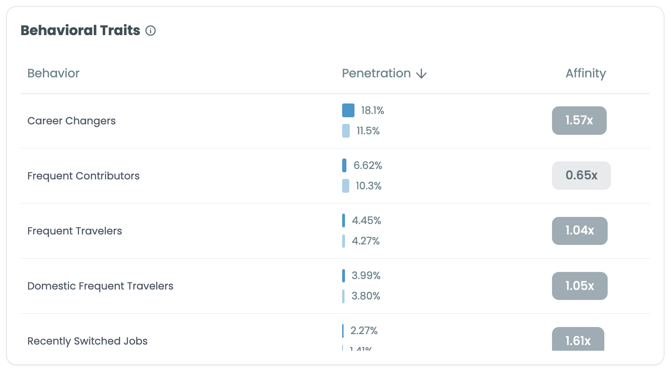
Task: Click the light blue 11.5% penetration bar
Action: click(346, 131)
